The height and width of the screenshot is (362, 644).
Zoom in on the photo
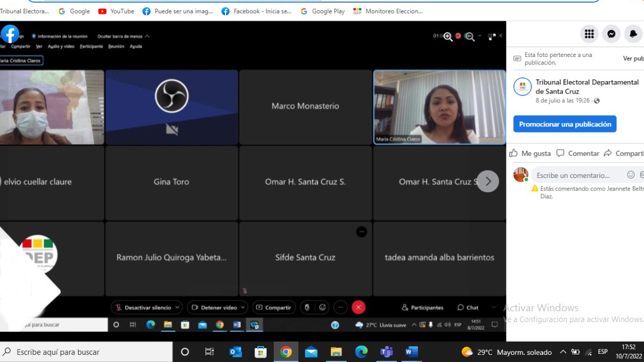coord(448,37)
